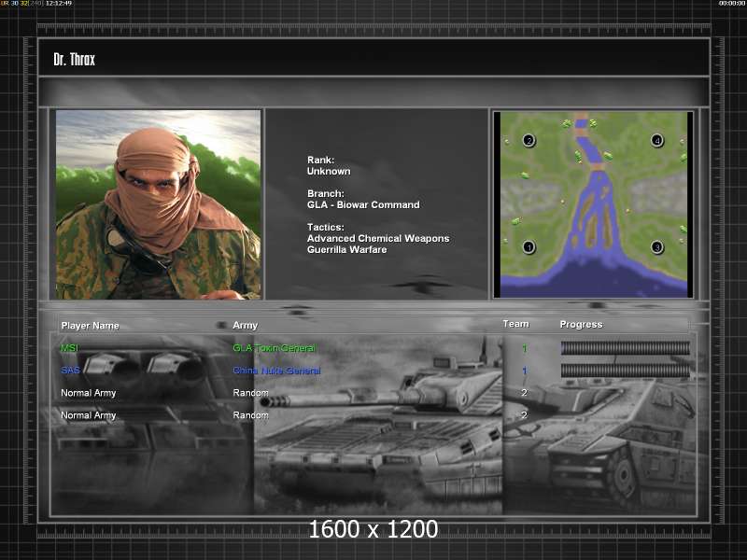Click the timer at top right corner
Screen dimensions: 747x560
click(732, 4)
